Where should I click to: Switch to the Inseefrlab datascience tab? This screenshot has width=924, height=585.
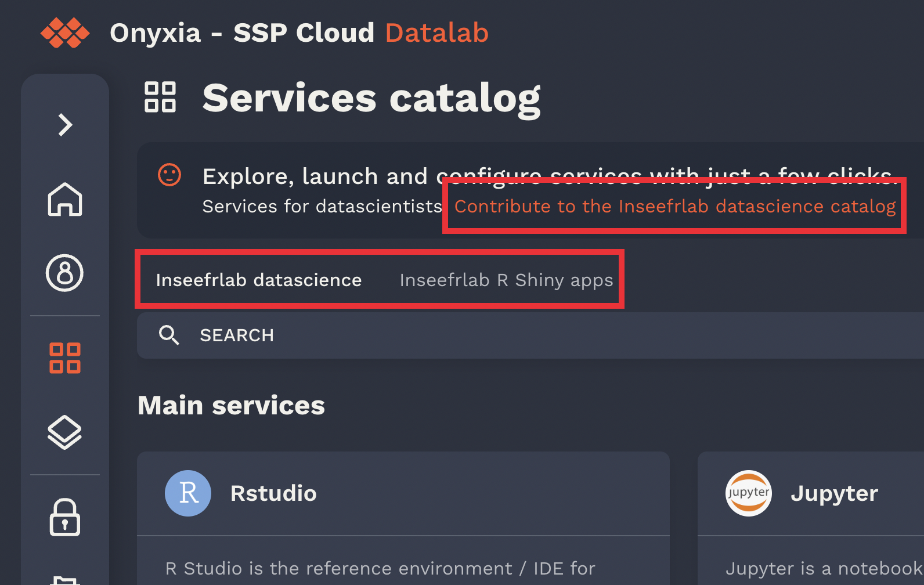coord(259,280)
